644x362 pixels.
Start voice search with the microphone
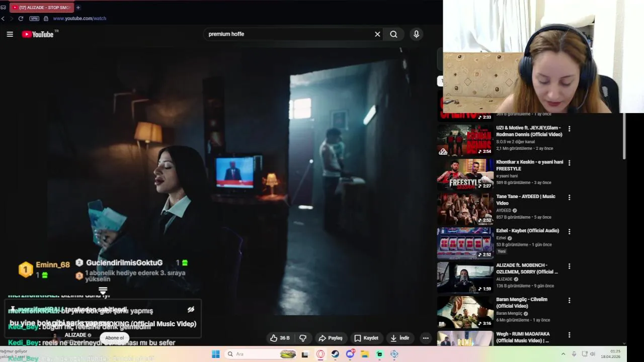click(x=416, y=34)
